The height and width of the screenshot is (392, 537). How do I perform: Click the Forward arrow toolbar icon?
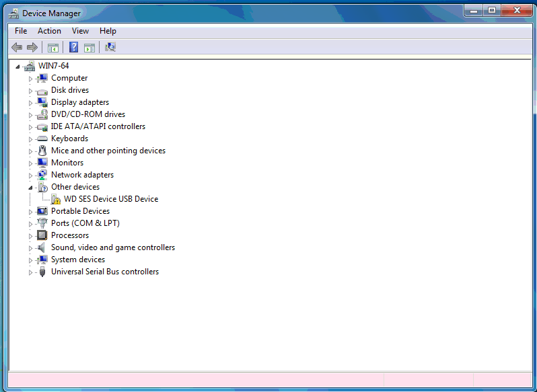[32, 47]
